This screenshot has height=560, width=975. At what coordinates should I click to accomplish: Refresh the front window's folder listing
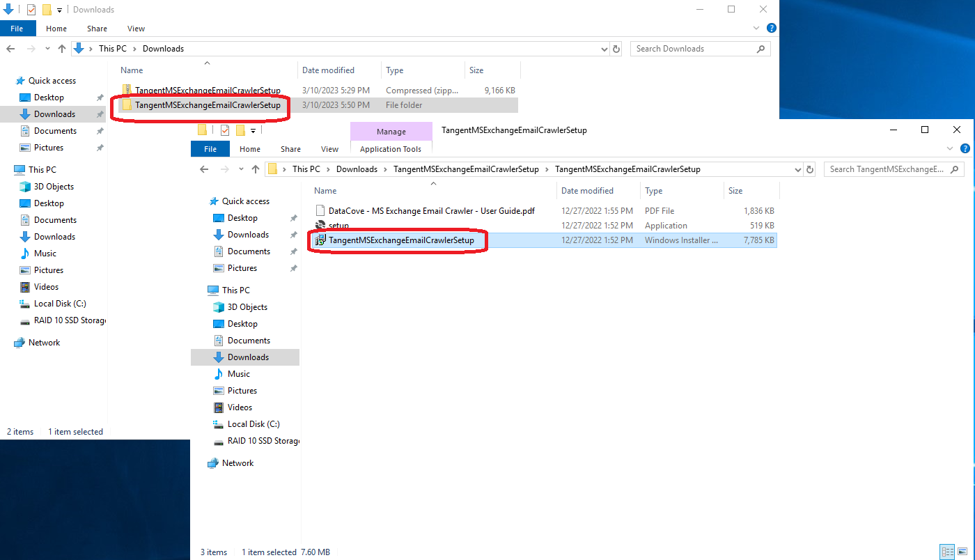[810, 169]
